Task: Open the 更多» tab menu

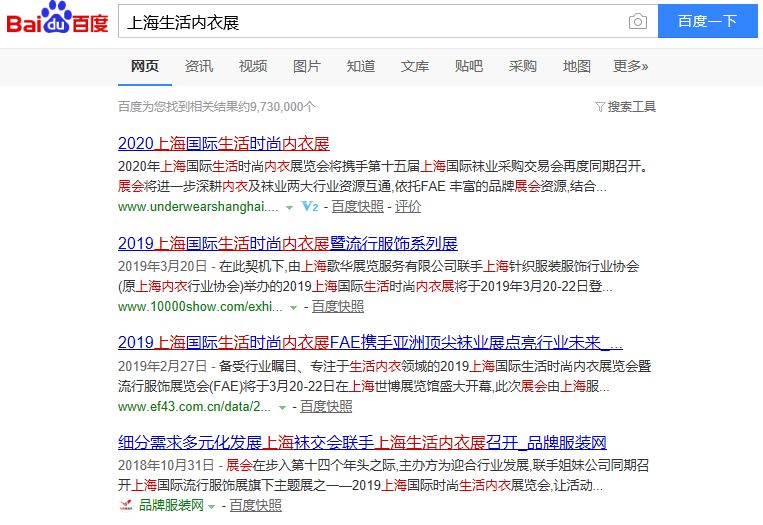Action: click(630, 66)
